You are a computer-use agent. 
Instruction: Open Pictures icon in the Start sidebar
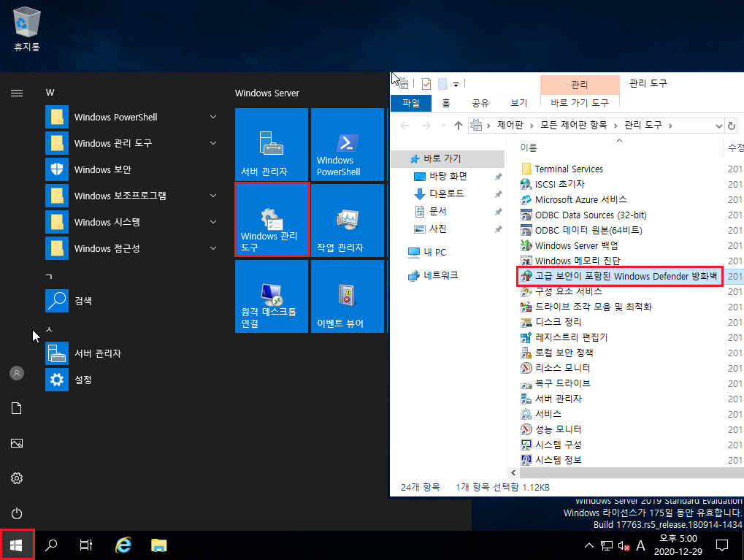pos(17,443)
